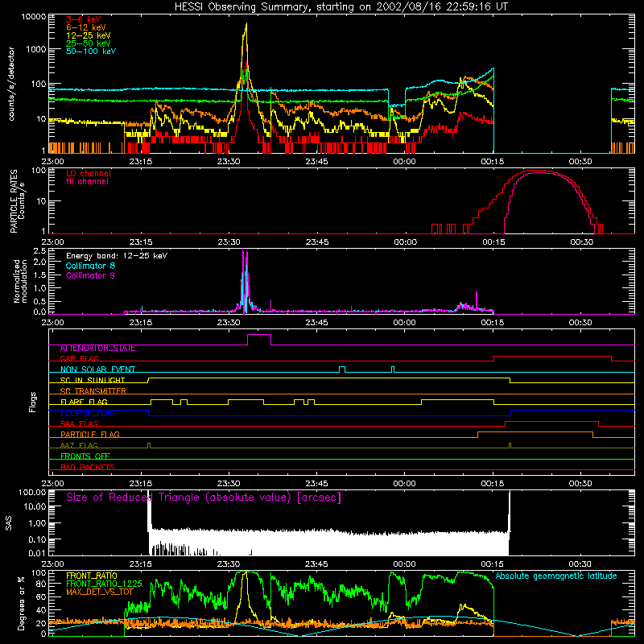Image resolution: width=644 pixels, height=644 pixels.
Task: Click the "2.5" modulation axis tick label
Action: tap(39, 251)
